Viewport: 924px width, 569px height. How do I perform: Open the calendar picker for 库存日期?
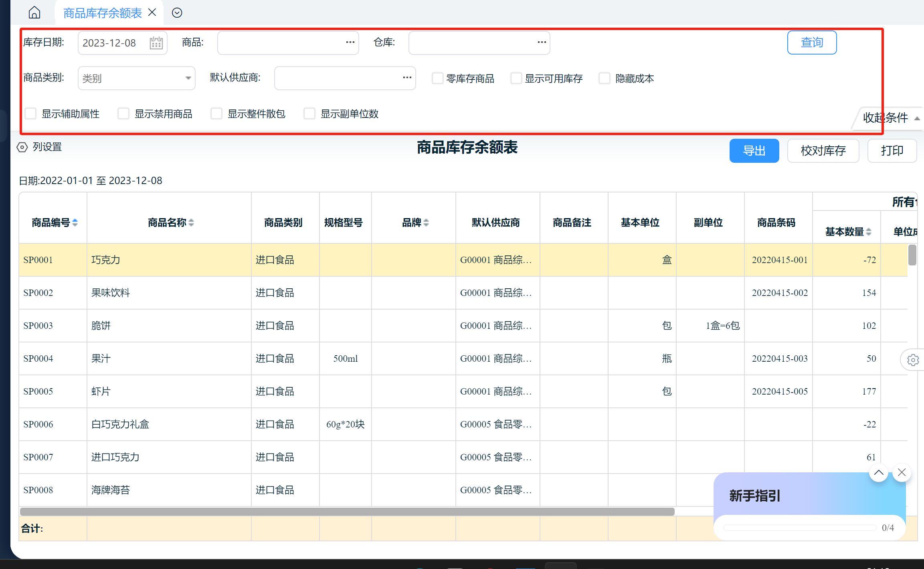156,43
